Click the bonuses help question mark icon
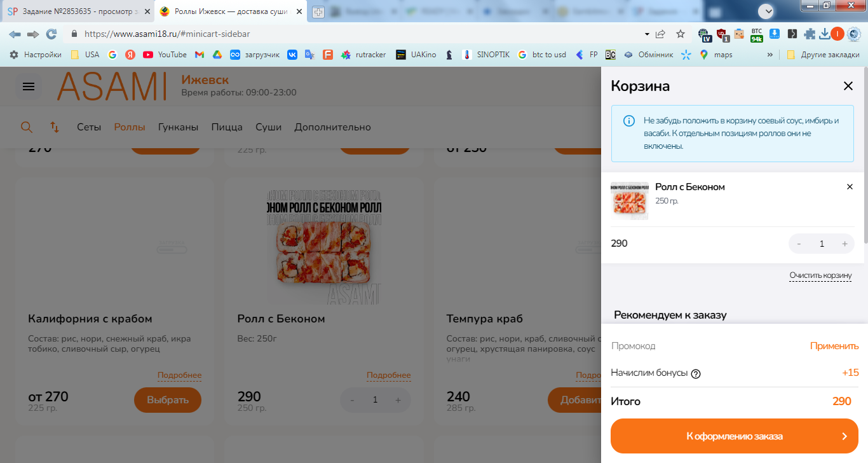 pyautogui.click(x=696, y=373)
